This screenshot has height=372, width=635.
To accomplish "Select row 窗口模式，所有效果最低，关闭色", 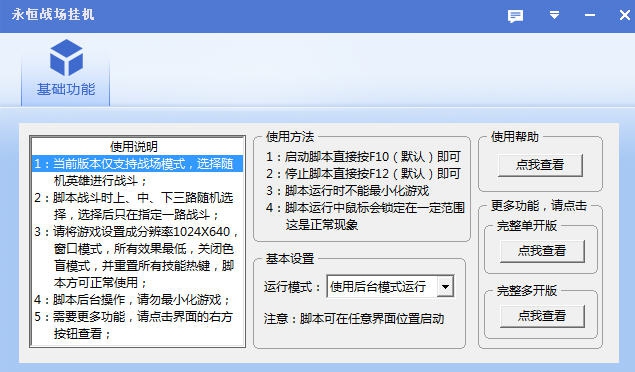I will (138, 249).
